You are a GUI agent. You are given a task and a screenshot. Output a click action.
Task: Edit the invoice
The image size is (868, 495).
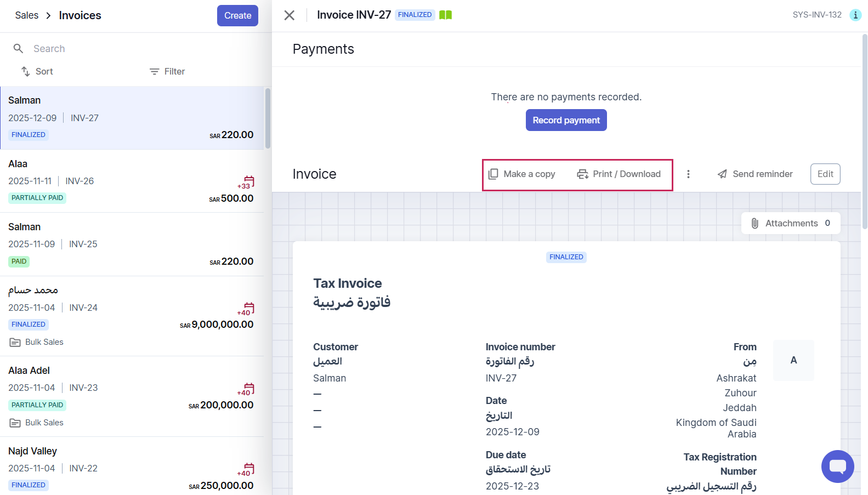coord(825,174)
